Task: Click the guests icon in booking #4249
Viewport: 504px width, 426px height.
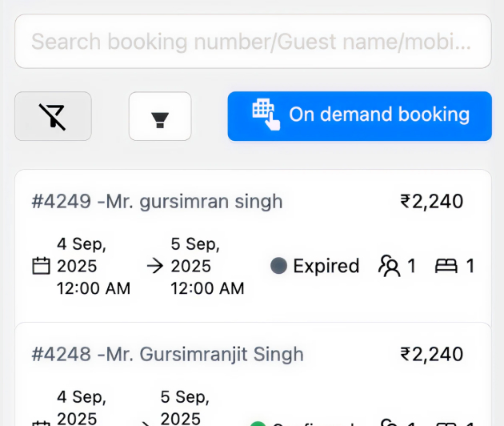Action: click(390, 266)
